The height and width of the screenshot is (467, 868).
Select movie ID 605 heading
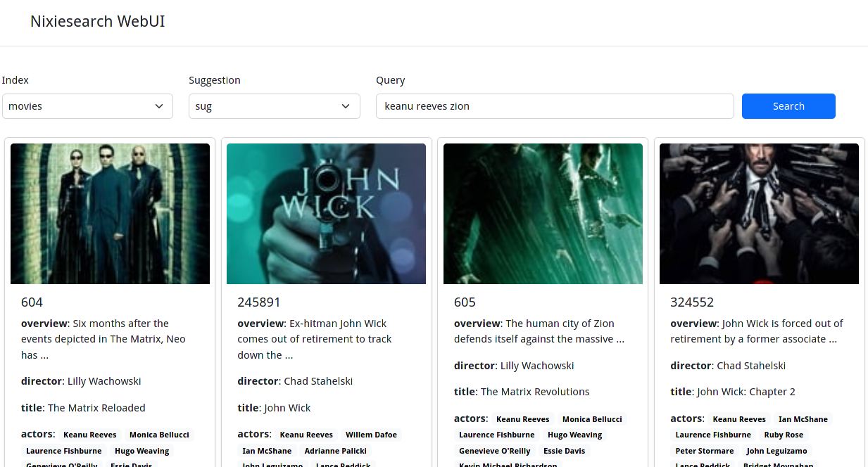465,302
